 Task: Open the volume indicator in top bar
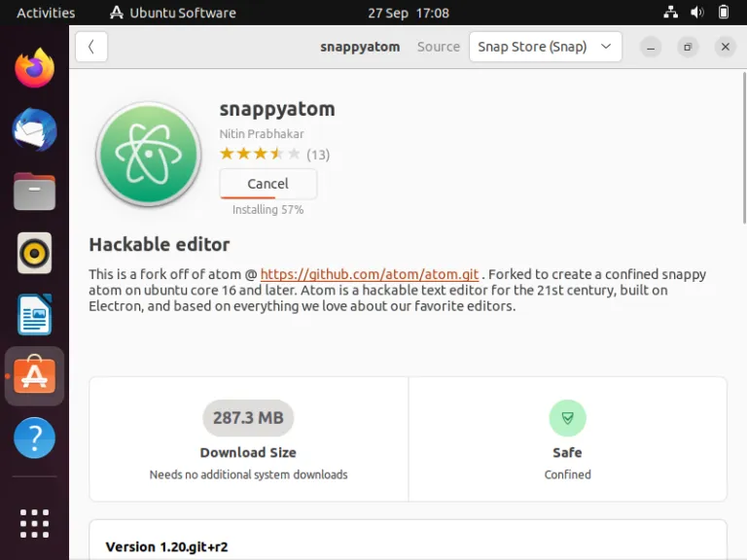click(x=697, y=13)
